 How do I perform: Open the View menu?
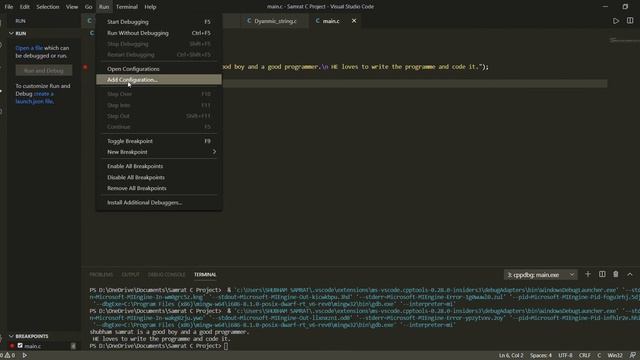(x=72, y=7)
